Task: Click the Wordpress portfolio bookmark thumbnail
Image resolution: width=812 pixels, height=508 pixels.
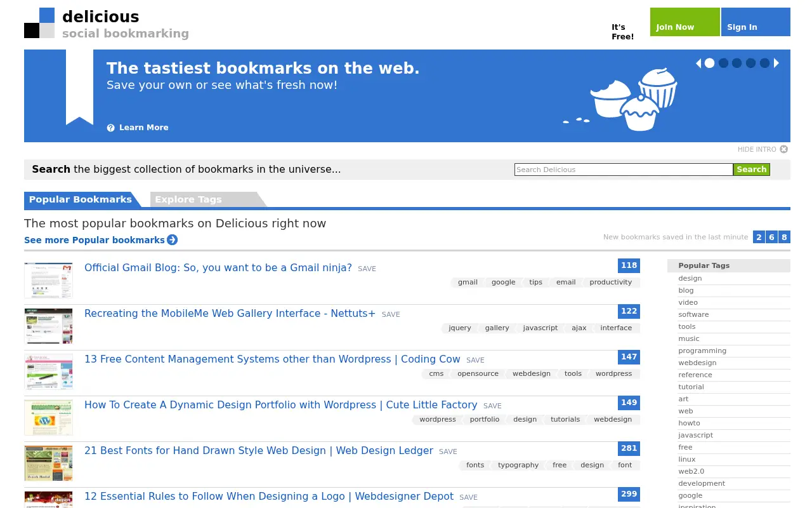Action: click(x=49, y=418)
